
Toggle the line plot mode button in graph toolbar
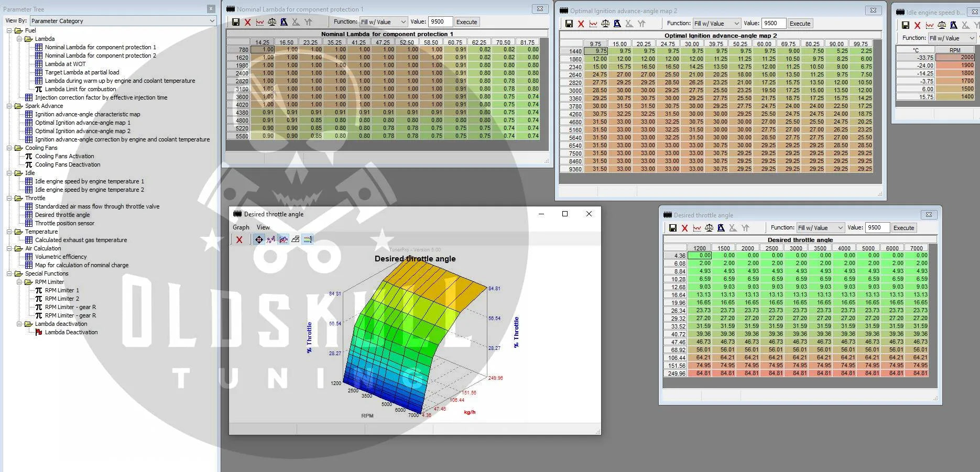point(284,239)
